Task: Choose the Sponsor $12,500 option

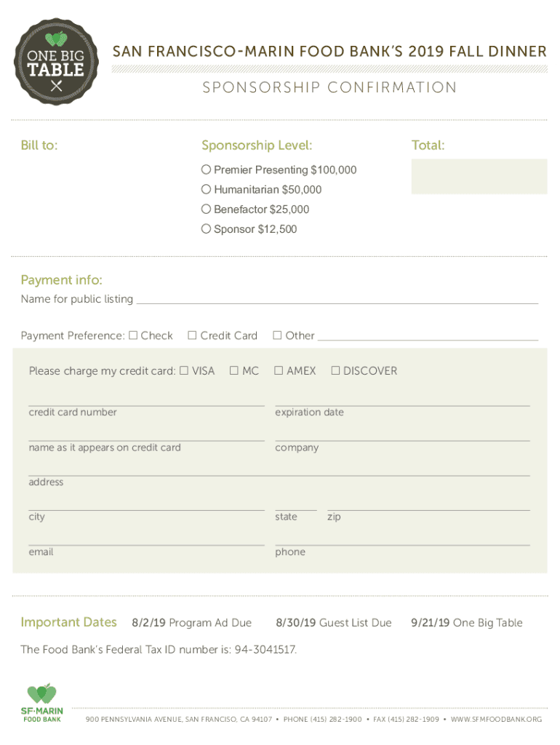Action: tap(206, 229)
